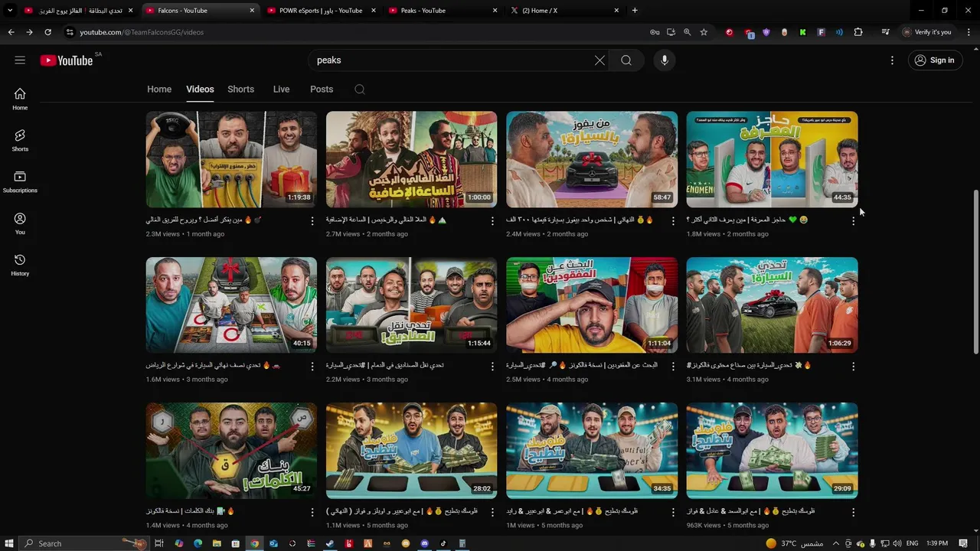Open options for the 1:06:29 video

(x=853, y=366)
